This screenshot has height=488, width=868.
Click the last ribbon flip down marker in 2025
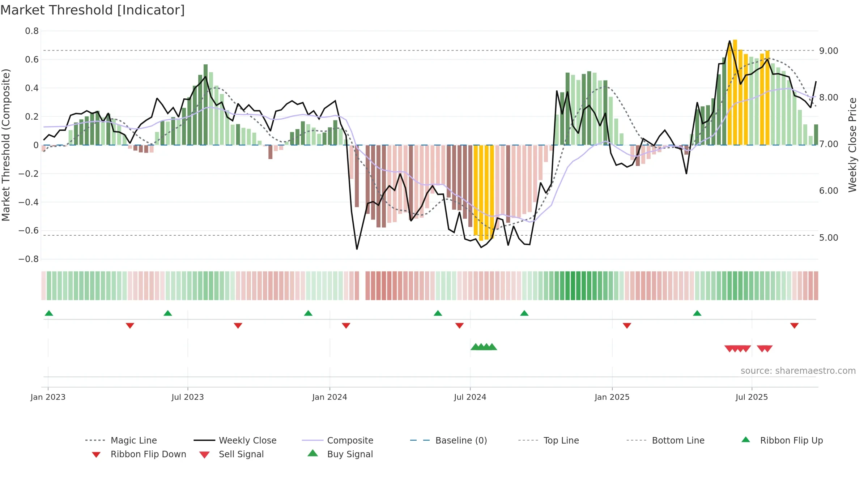(795, 326)
